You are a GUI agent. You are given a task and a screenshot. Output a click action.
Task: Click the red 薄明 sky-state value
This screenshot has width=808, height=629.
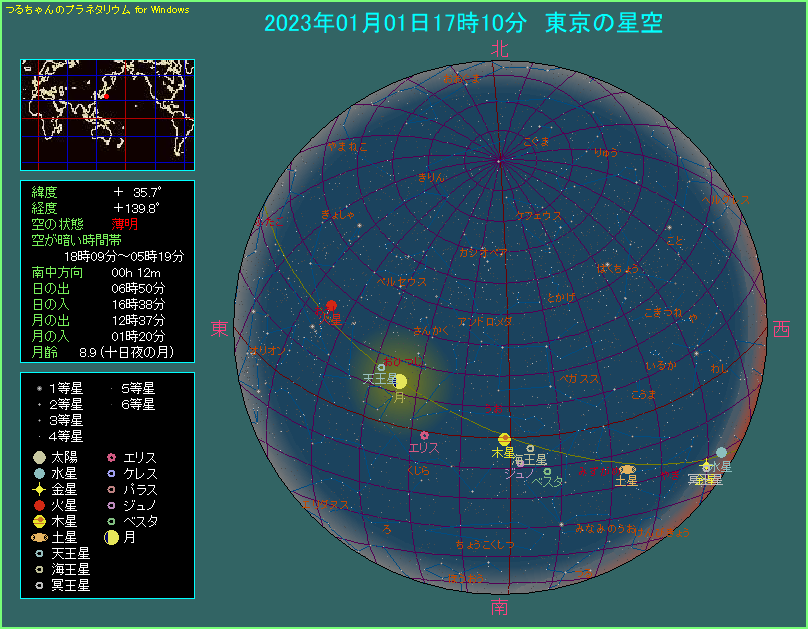pos(125,224)
